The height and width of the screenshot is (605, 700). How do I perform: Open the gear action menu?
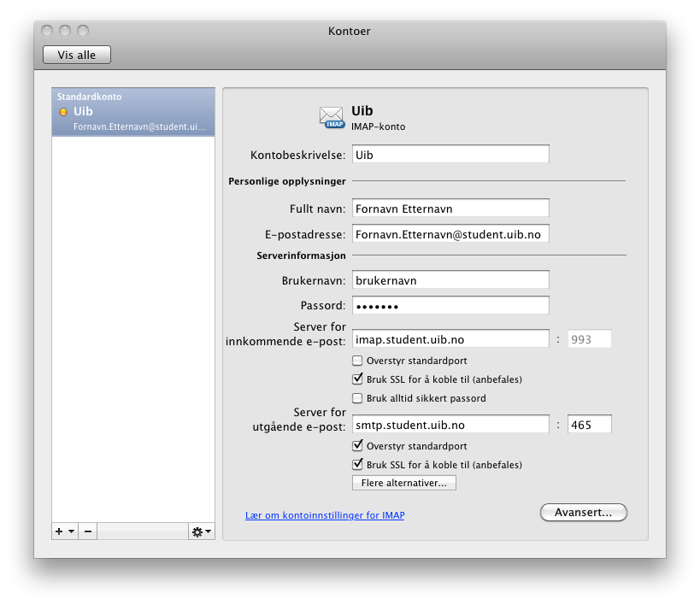[201, 531]
